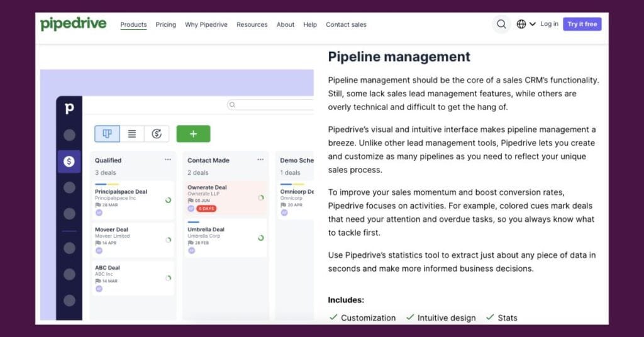Expand the language dropdown chevron
This screenshot has width=644, height=337.
pos(533,25)
